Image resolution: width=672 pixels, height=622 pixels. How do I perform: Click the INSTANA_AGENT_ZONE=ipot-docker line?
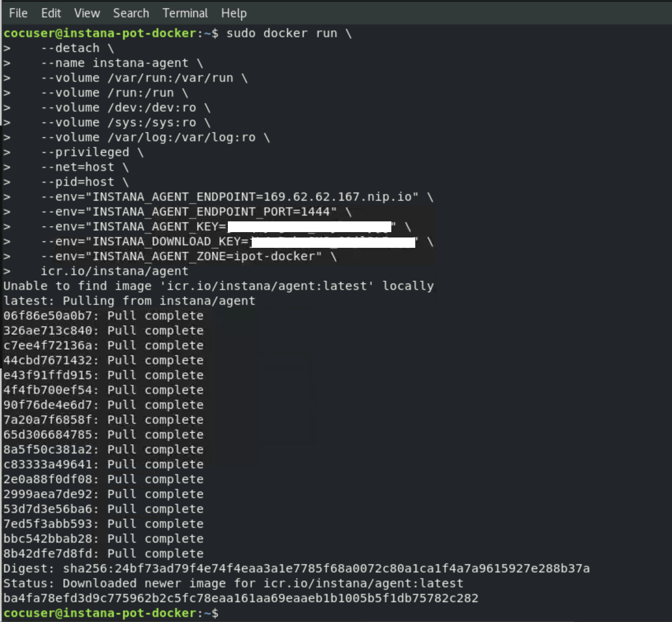pyautogui.click(x=189, y=256)
